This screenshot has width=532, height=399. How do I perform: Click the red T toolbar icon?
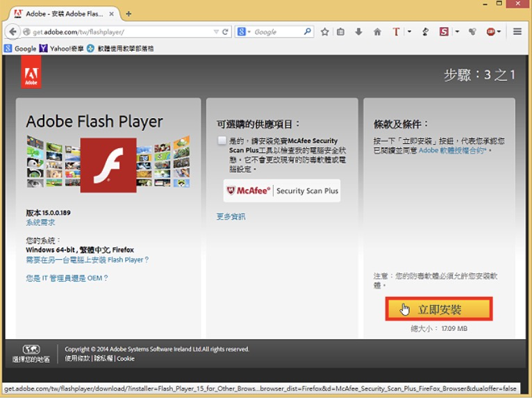point(396,32)
